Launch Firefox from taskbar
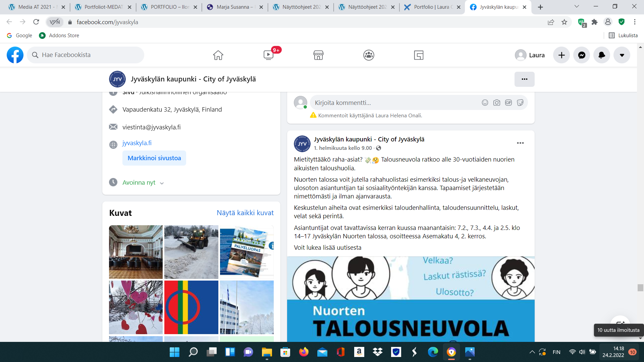This screenshot has width=644, height=362. point(304,352)
